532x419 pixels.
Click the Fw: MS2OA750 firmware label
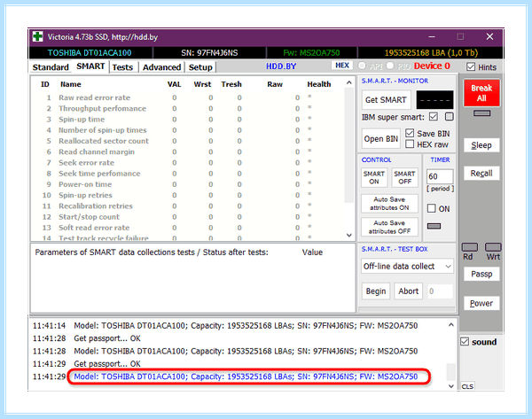(311, 53)
